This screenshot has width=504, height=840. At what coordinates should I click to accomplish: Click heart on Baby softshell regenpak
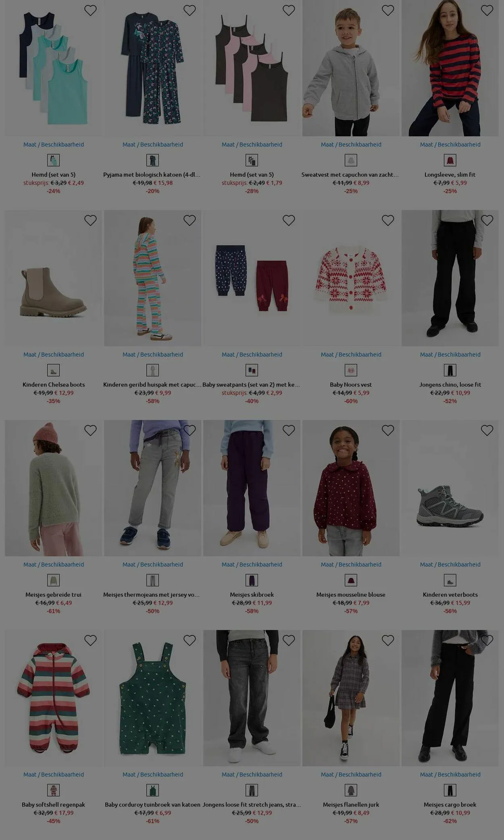tap(90, 640)
